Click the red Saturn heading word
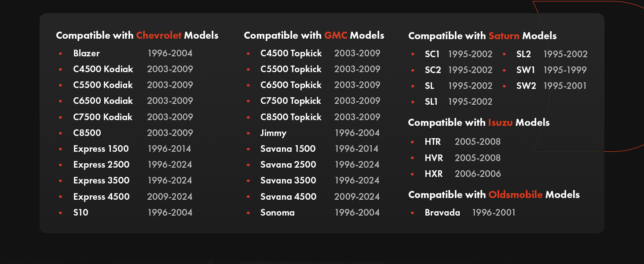Image resolution: width=644 pixels, height=264 pixels. [x=504, y=36]
